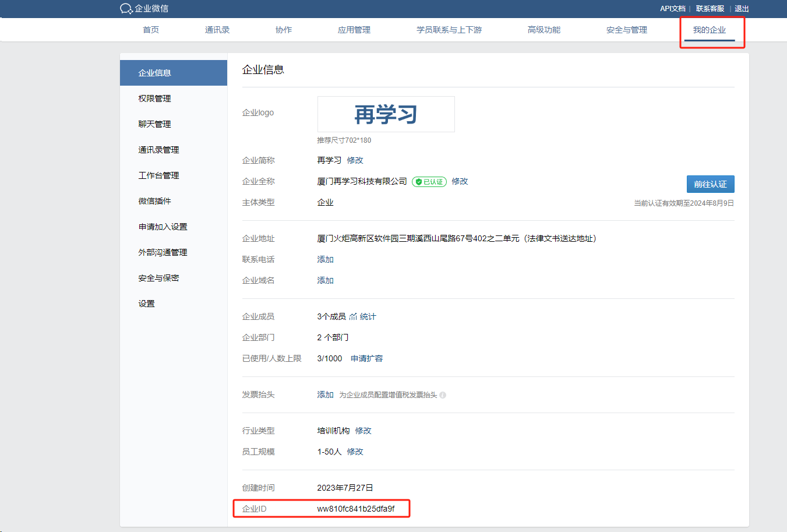Click 添加 for 联系电话

pyautogui.click(x=325, y=259)
